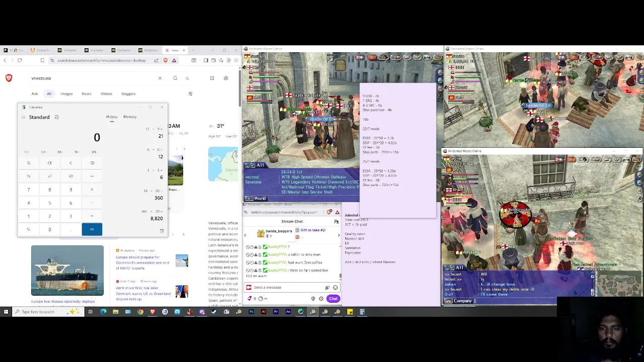Open Premiere Pro from the taskbar
Screen dimensions: 644x362
tap(276, 312)
